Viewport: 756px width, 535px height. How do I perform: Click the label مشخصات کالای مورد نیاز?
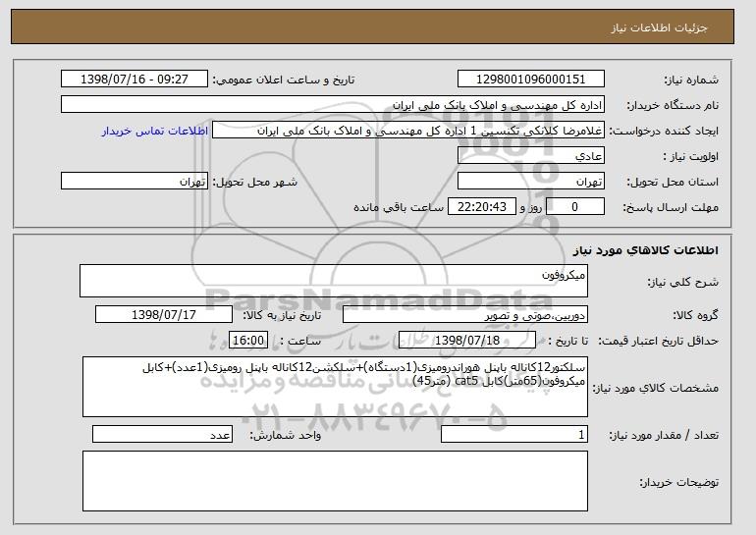click(x=655, y=388)
